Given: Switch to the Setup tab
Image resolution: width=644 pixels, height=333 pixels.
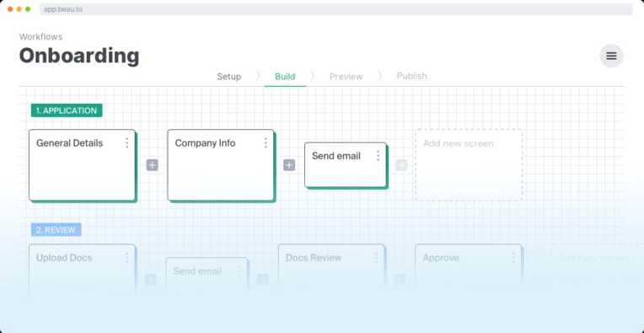Looking at the screenshot, I should pos(228,77).
